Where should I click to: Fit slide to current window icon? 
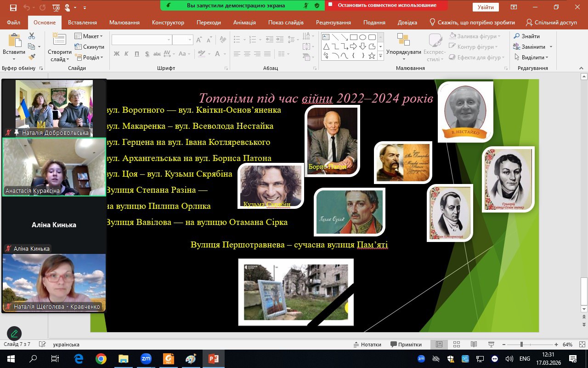click(x=582, y=345)
